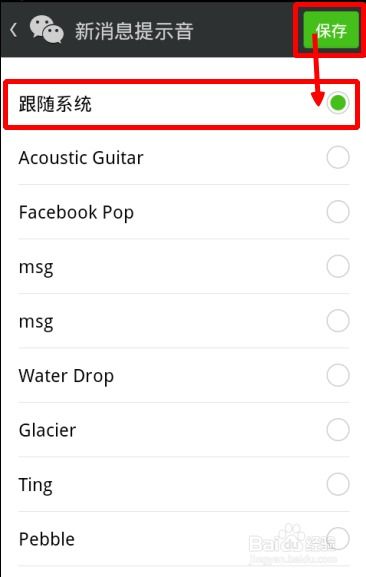
Task: Pick the Glacier radio button
Action: coord(338,430)
